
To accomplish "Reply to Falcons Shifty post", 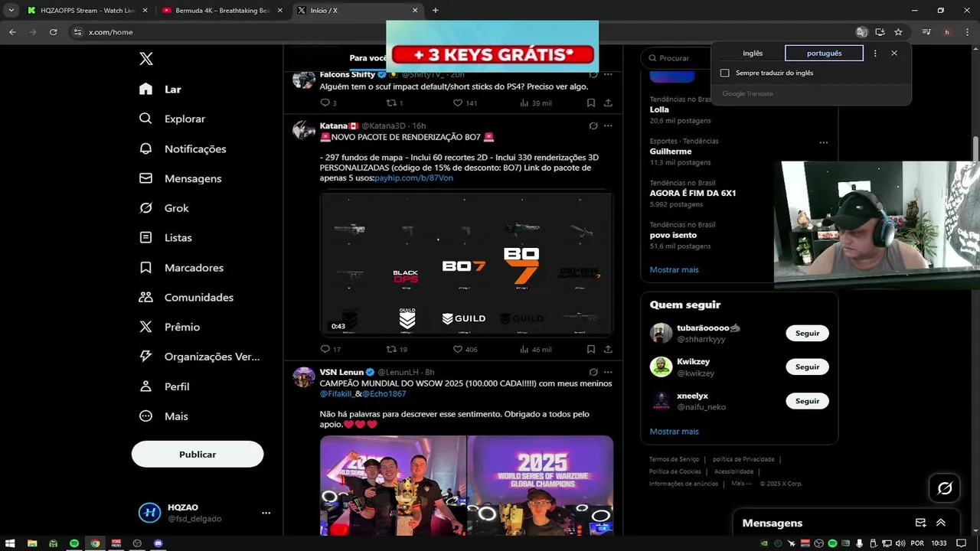I will click(x=325, y=103).
